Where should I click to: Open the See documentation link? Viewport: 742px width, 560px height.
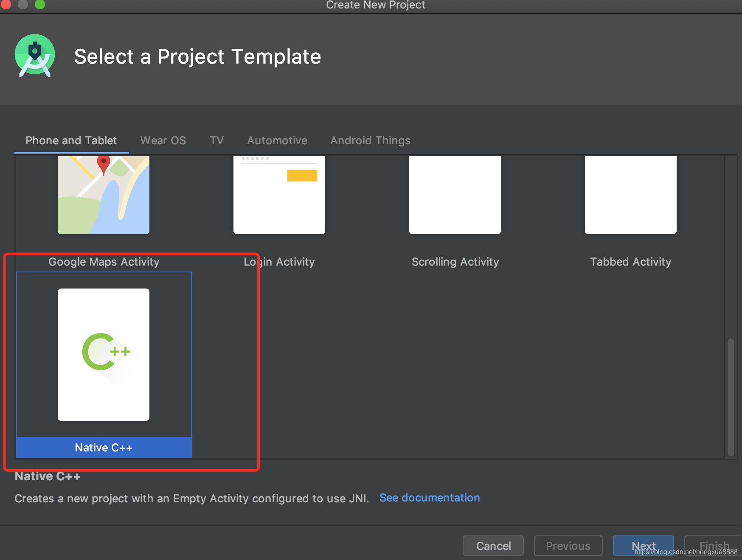click(430, 498)
